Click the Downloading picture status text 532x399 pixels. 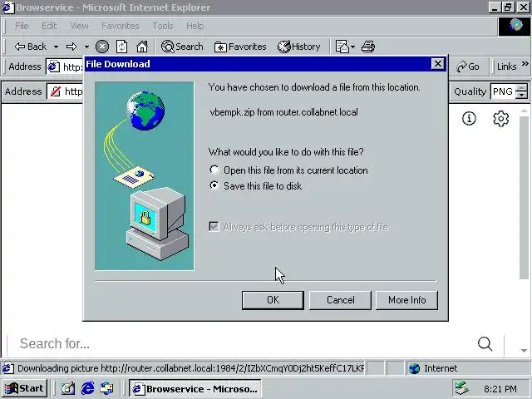pyautogui.click(x=190, y=368)
